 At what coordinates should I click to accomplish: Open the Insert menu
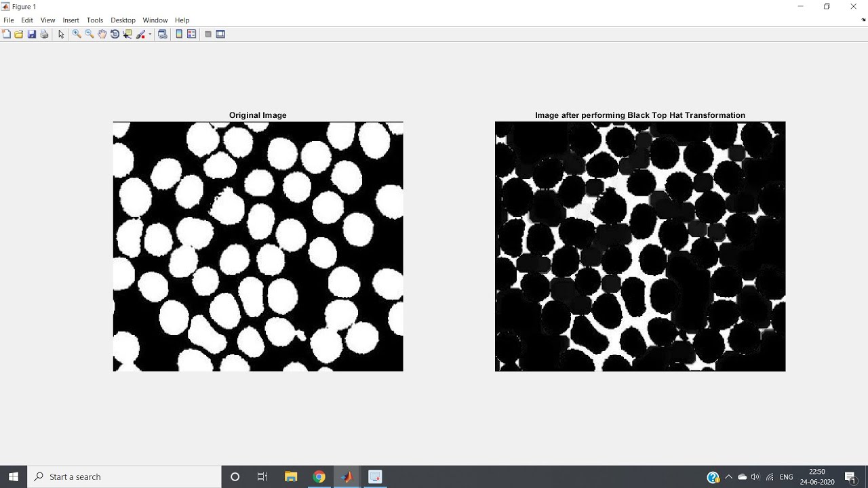pyautogui.click(x=71, y=20)
